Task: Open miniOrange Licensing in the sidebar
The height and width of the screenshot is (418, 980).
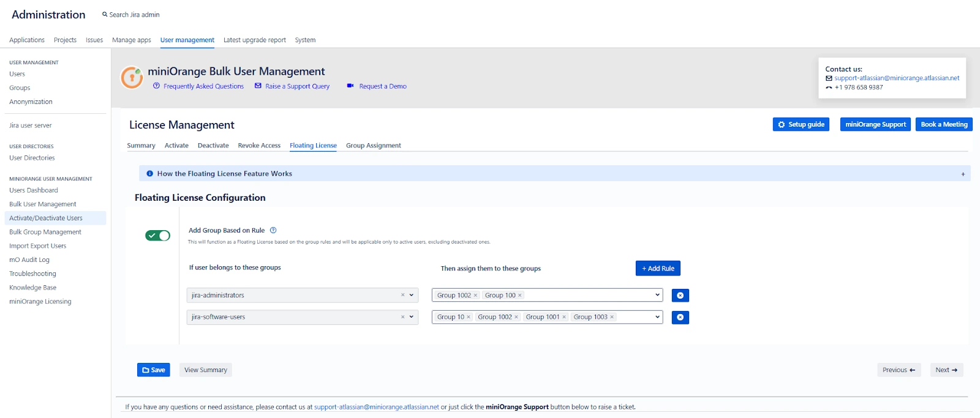Action: [x=40, y=302]
